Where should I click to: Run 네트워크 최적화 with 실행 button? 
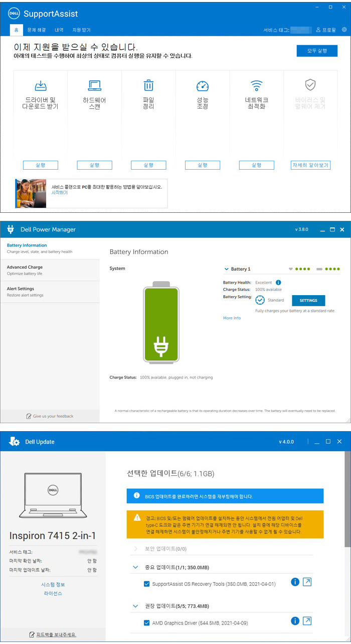(x=256, y=165)
